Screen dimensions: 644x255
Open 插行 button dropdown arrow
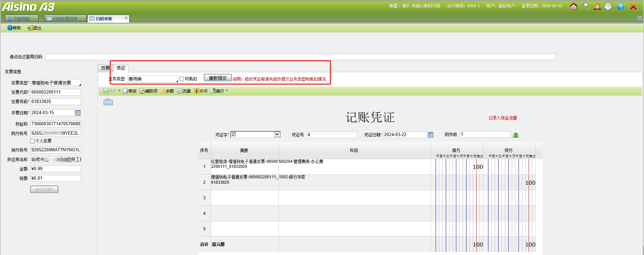[227, 91]
